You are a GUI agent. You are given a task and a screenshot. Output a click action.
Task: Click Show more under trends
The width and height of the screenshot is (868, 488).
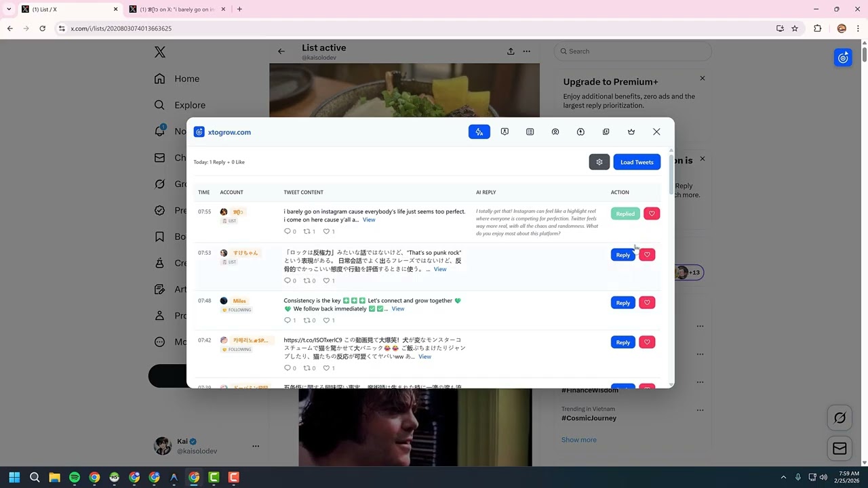[579, 440]
